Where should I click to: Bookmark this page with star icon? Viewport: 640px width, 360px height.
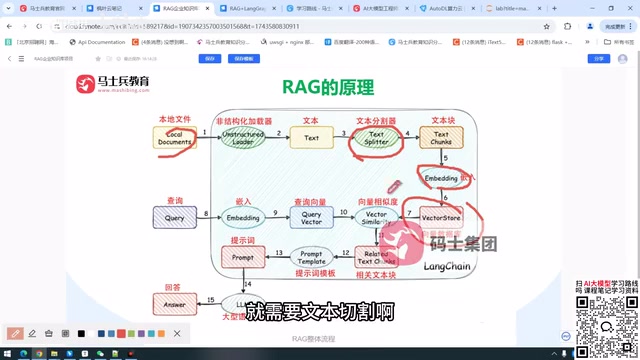point(547,26)
